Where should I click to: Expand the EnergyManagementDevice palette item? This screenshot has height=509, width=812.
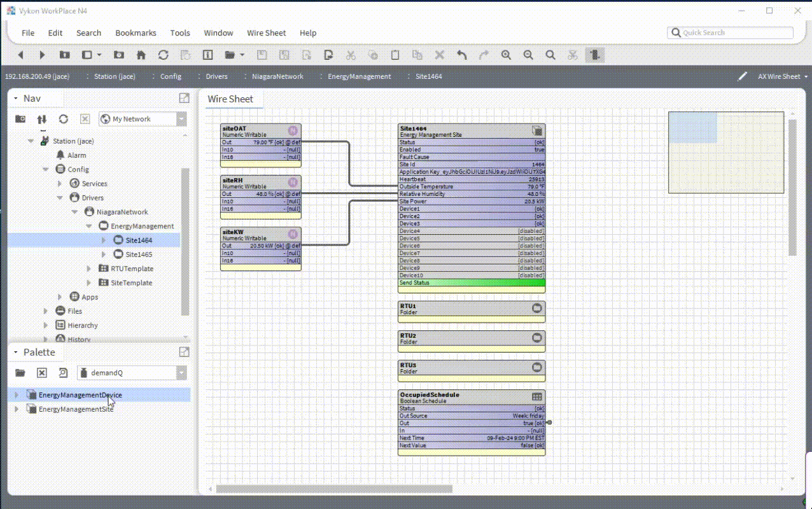17,395
